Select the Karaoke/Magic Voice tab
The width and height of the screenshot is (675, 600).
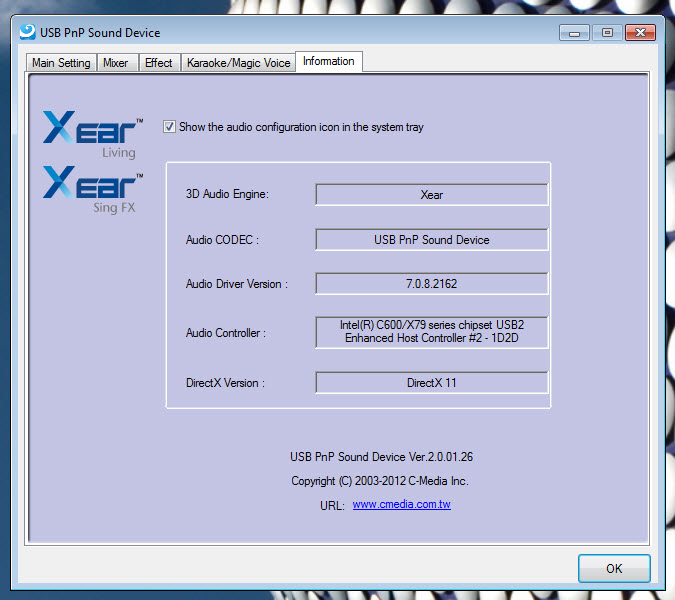(238, 63)
